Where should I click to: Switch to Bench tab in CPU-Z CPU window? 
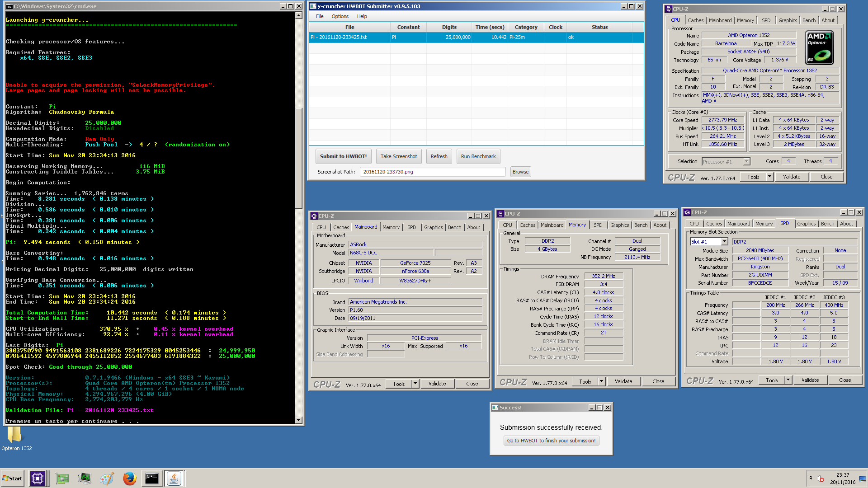click(x=809, y=20)
